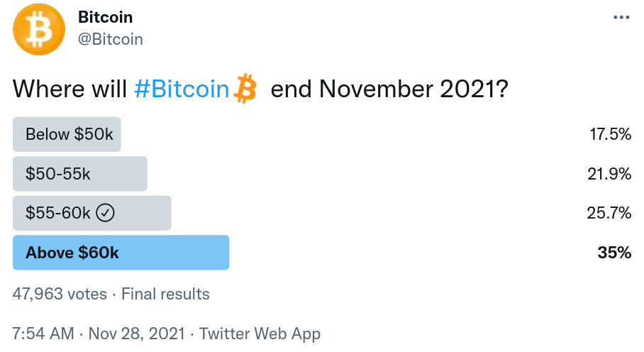Click the checkmark icon beside $55-60k

tap(105, 213)
